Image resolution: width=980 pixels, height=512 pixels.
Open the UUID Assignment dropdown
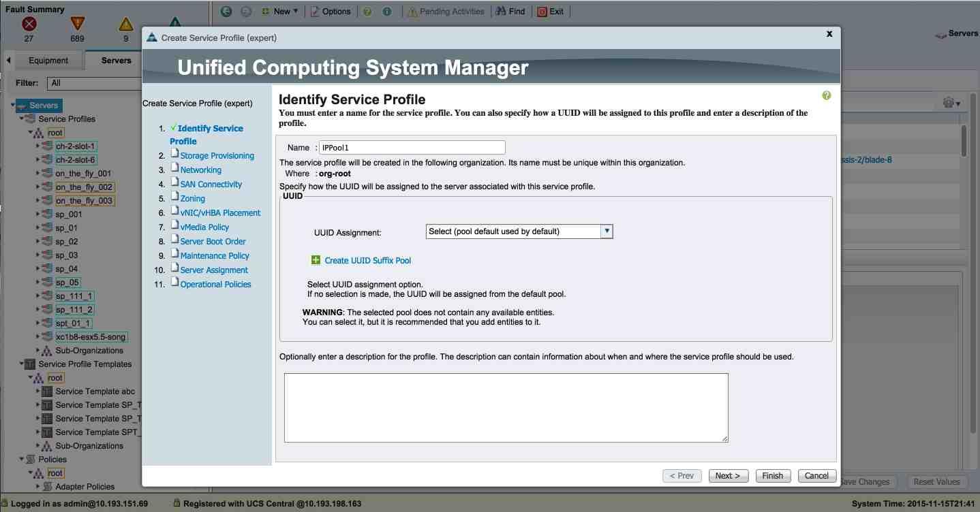click(x=519, y=231)
